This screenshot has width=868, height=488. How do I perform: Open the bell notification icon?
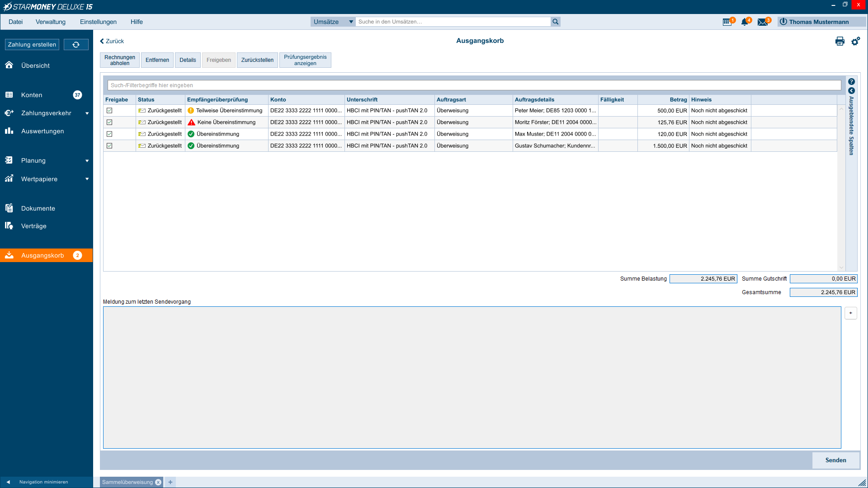745,22
